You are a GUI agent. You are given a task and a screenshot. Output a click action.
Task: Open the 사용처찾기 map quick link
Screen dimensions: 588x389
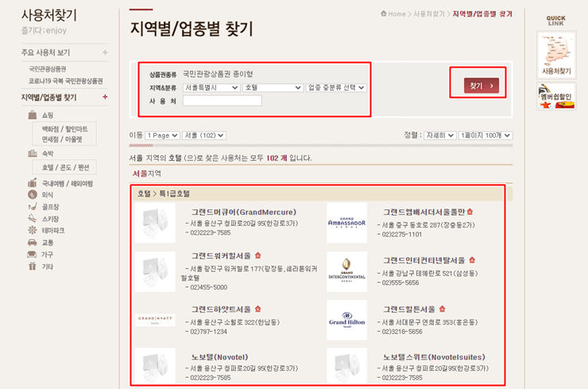[x=556, y=55]
